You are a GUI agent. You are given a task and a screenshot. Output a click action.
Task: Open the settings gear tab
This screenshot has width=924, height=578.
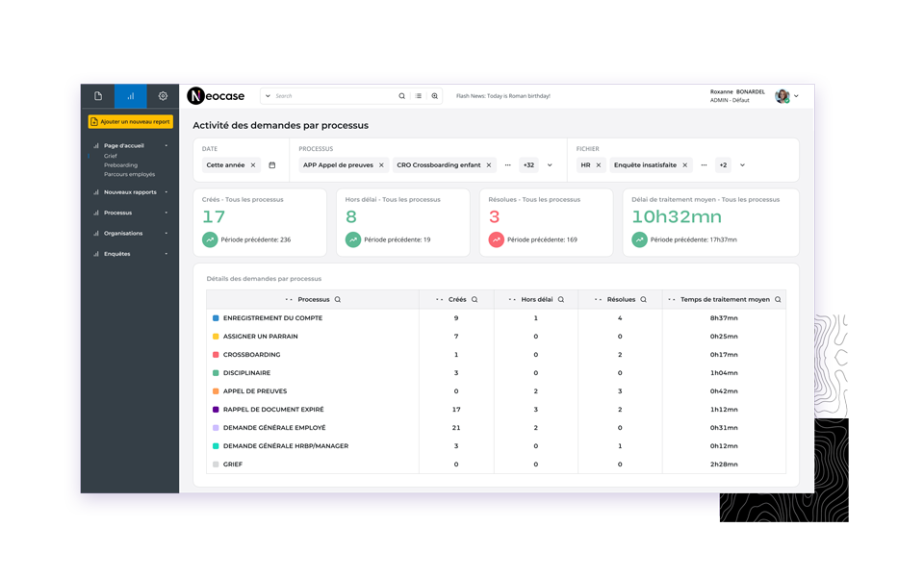pyautogui.click(x=163, y=96)
